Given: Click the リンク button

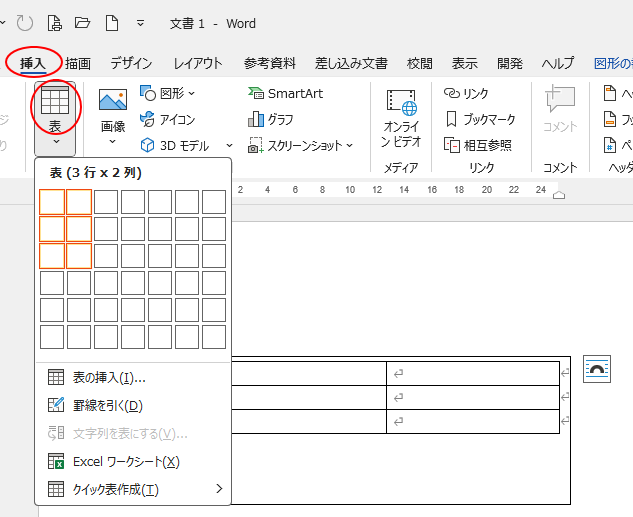Looking at the screenshot, I should (x=466, y=94).
